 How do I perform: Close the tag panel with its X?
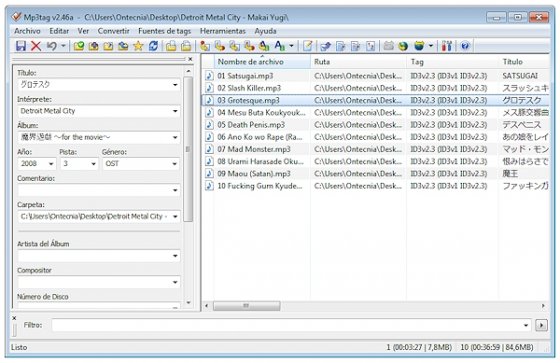click(190, 59)
